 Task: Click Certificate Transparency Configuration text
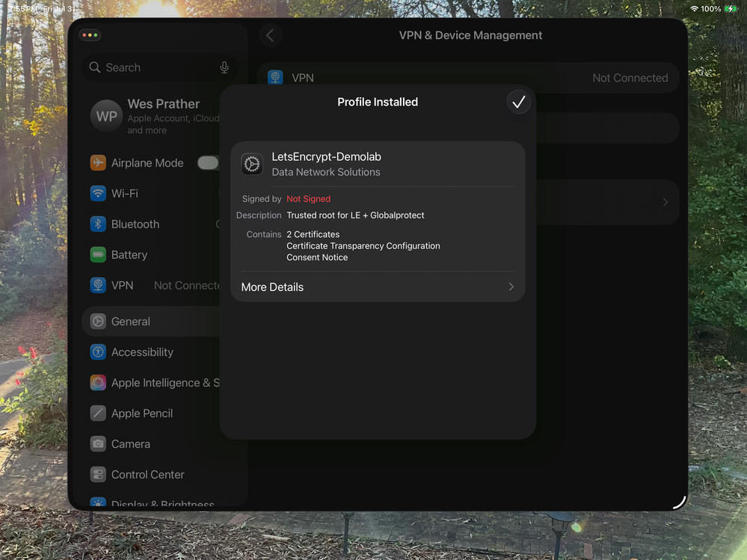(x=363, y=246)
